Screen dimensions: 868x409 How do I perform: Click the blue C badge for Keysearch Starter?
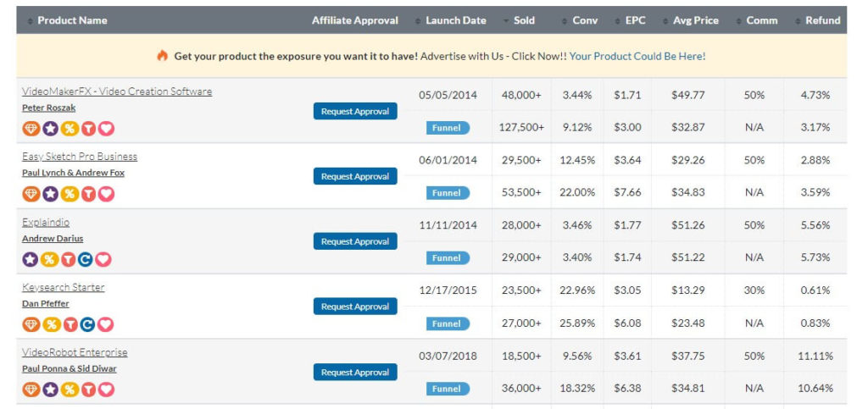point(87,324)
